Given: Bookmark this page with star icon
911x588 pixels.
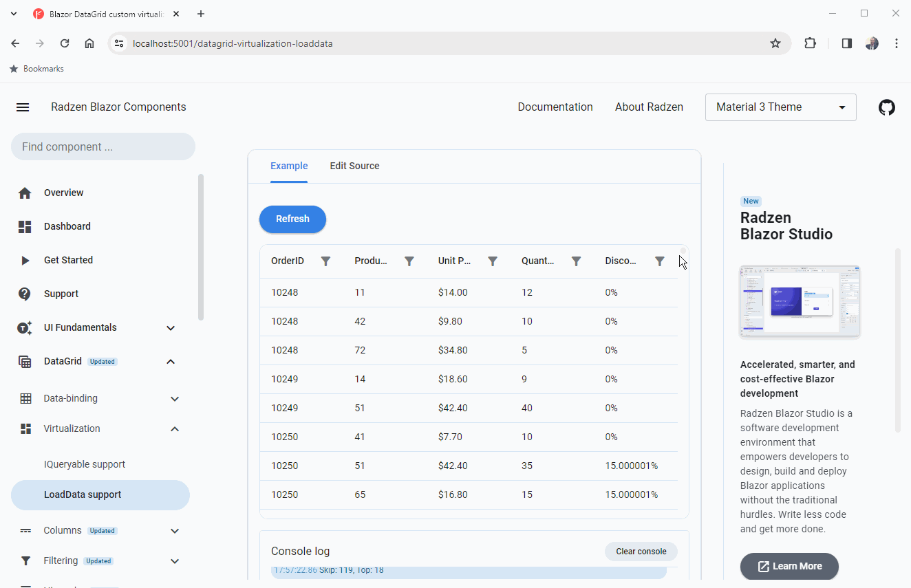Looking at the screenshot, I should pos(775,43).
